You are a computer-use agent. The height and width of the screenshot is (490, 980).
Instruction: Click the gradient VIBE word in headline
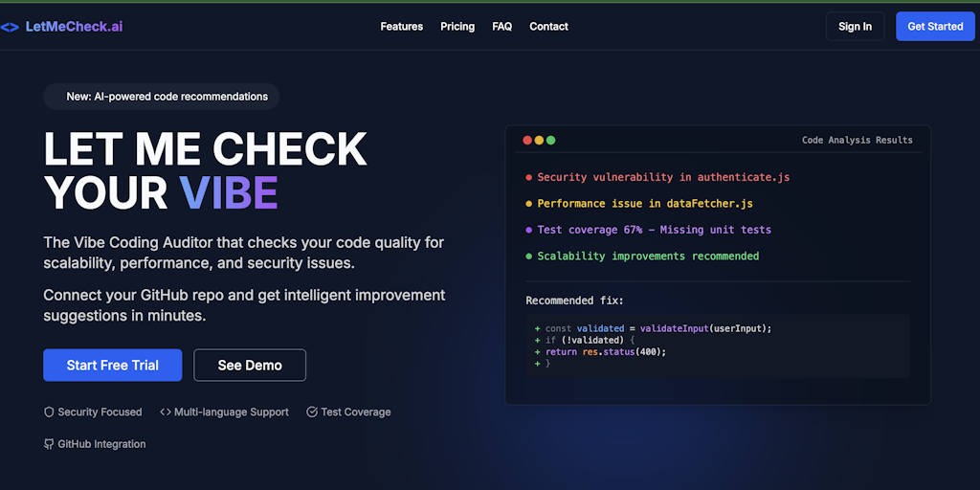click(228, 192)
